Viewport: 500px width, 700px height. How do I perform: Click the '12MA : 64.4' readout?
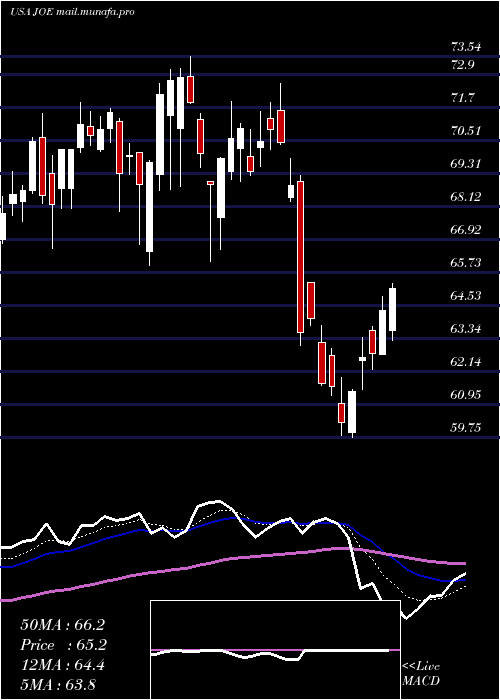click(63, 665)
